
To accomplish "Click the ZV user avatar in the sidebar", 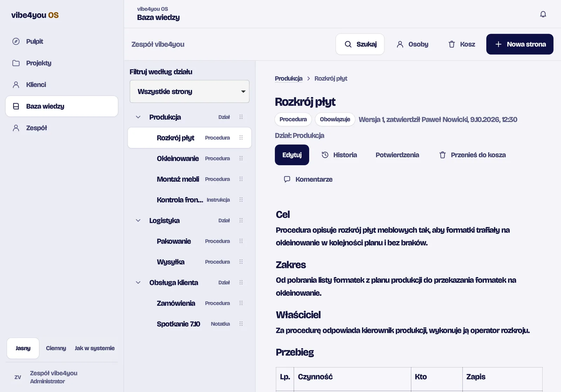I will (18, 377).
